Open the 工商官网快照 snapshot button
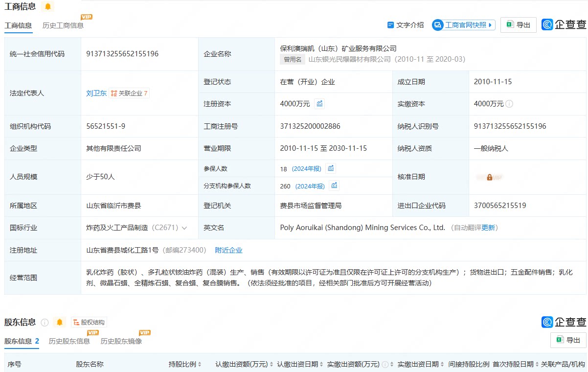The image size is (588, 372). pyautogui.click(x=464, y=25)
